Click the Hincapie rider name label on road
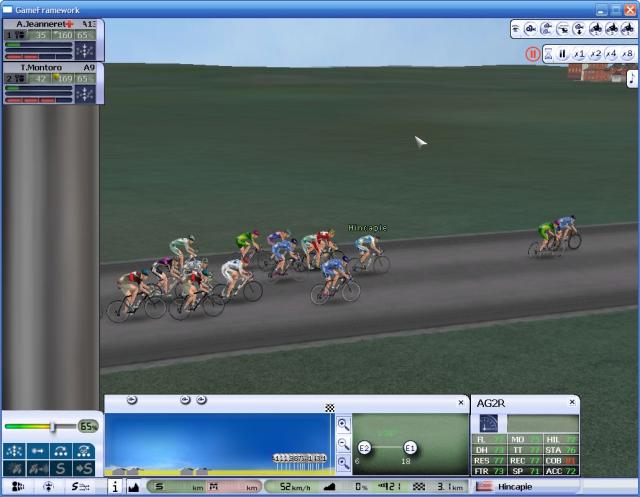 click(x=366, y=228)
